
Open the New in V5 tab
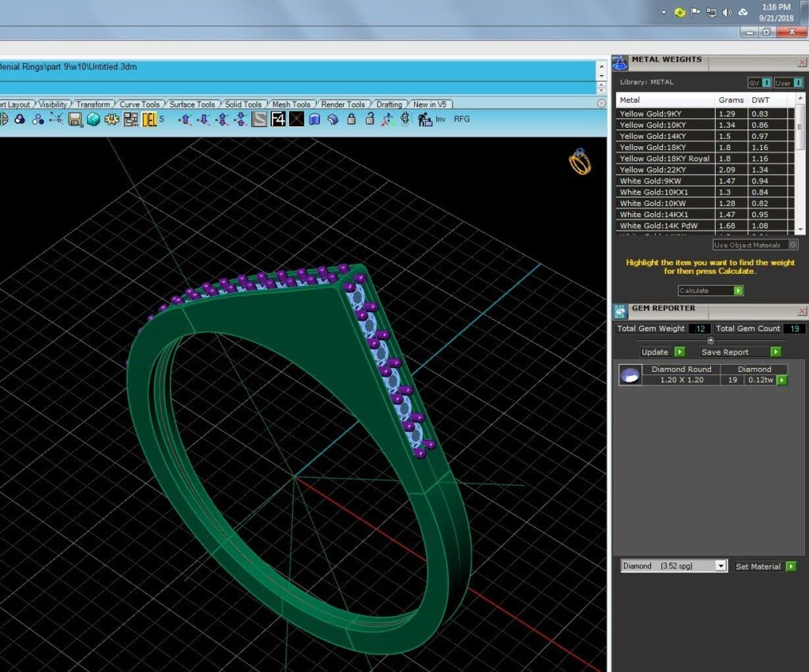coord(430,104)
